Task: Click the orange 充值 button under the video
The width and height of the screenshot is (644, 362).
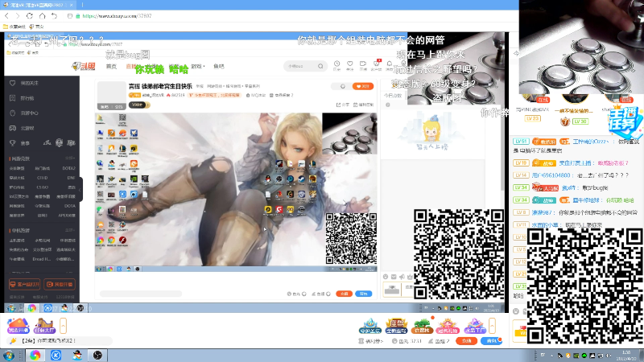Action: click(x=345, y=294)
